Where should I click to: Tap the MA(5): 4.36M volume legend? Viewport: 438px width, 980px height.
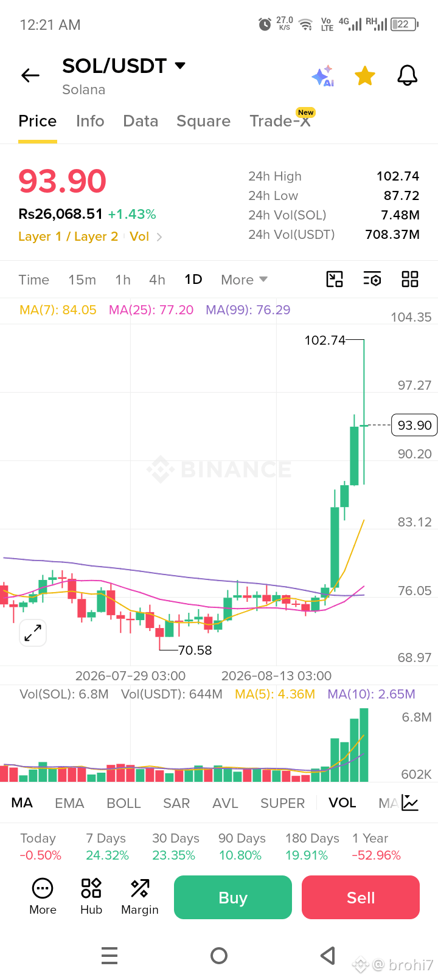(x=275, y=694)
